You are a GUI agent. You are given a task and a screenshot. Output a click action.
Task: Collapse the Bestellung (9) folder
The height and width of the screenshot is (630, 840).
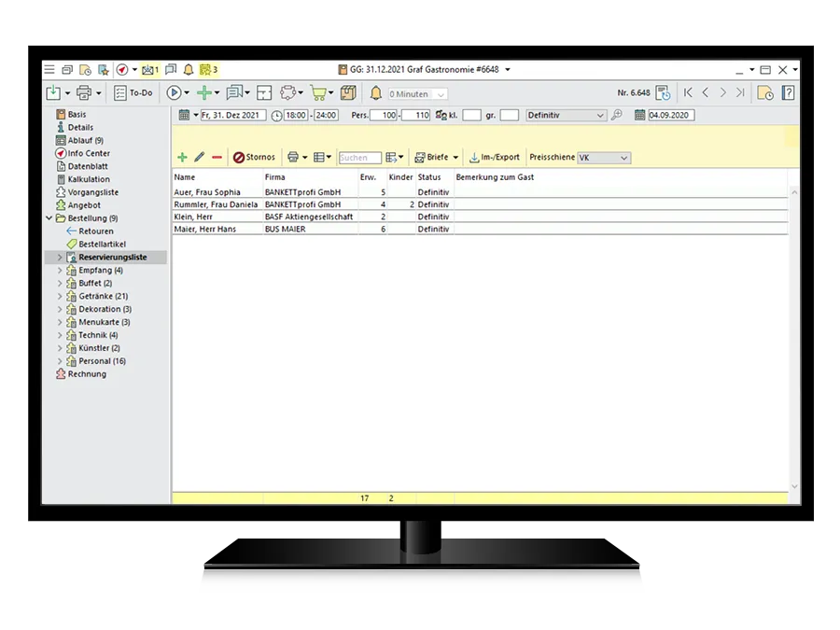pyautogui.click(x=49, y=218)
